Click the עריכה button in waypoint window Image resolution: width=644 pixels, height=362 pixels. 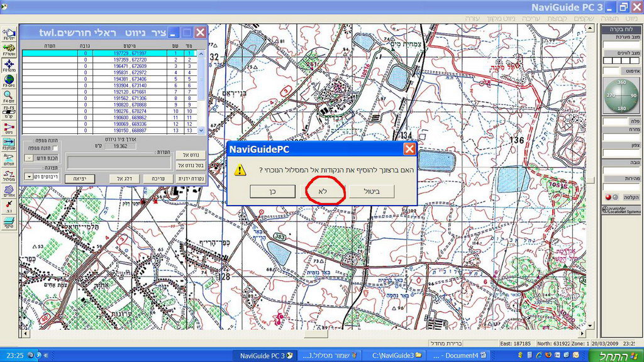(158, 178)
